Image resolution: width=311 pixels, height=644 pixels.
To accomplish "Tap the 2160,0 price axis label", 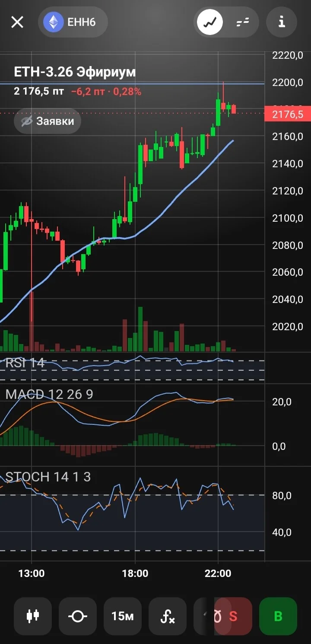I will [288, 137].
